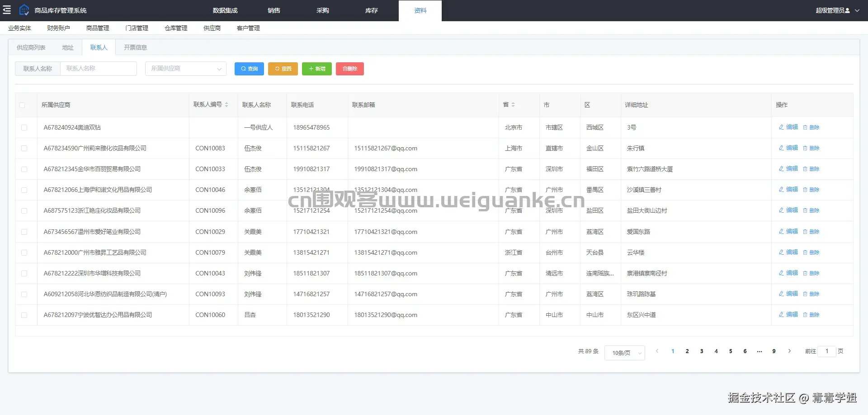The width and height of the screenshot is (868, 415).
Task: Check the row for A687575123浙江艳庄化妆品有限公司
Action: coord(24,211)
